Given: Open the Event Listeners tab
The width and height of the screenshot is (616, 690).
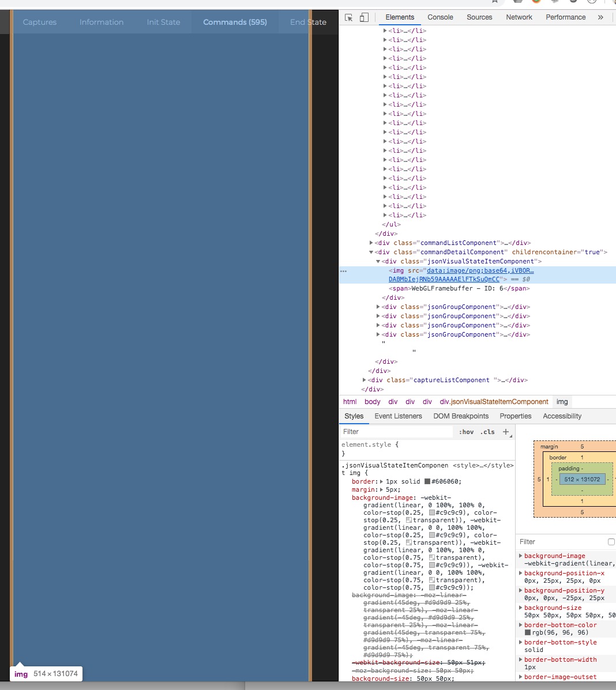Looking at the screenshot, I should pos(398,416).
